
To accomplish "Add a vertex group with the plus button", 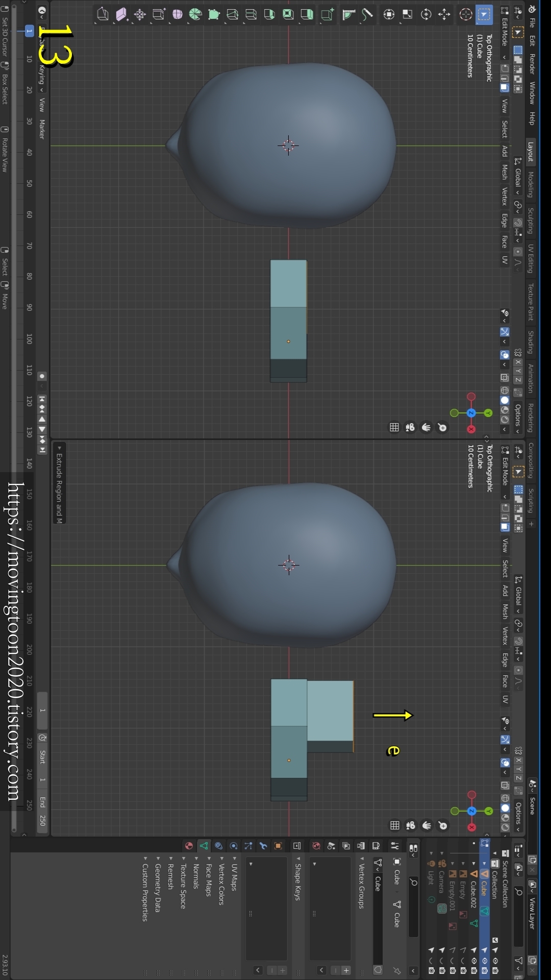I will coord(346,970).
